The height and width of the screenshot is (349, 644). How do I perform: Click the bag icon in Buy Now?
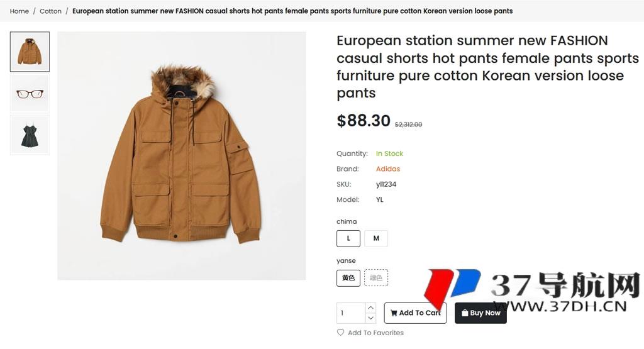[465, 313]
